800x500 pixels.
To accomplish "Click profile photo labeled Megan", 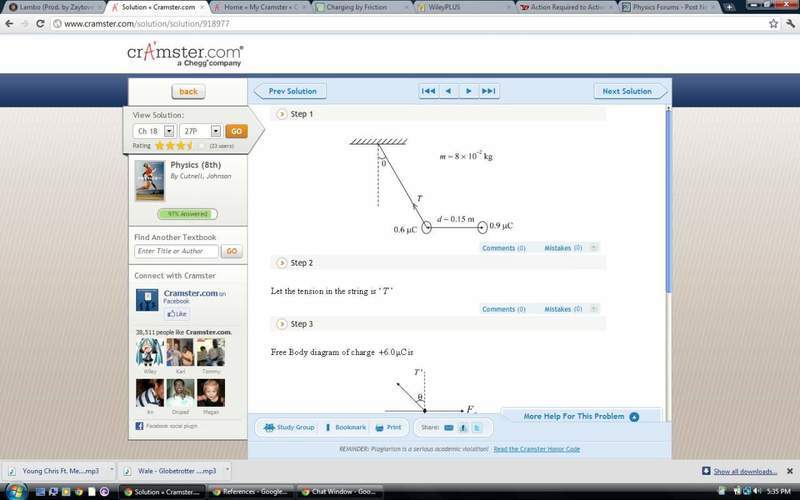I will click(x=211, y=393).
